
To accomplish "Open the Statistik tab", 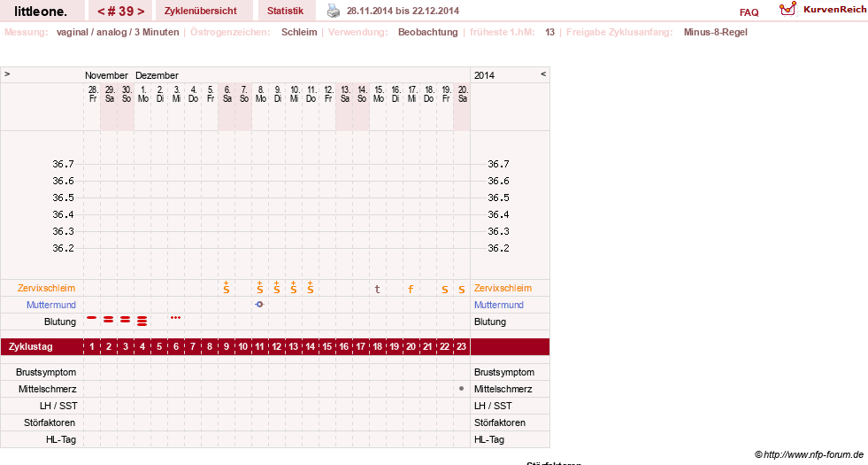I will click(x=285, y=11).
